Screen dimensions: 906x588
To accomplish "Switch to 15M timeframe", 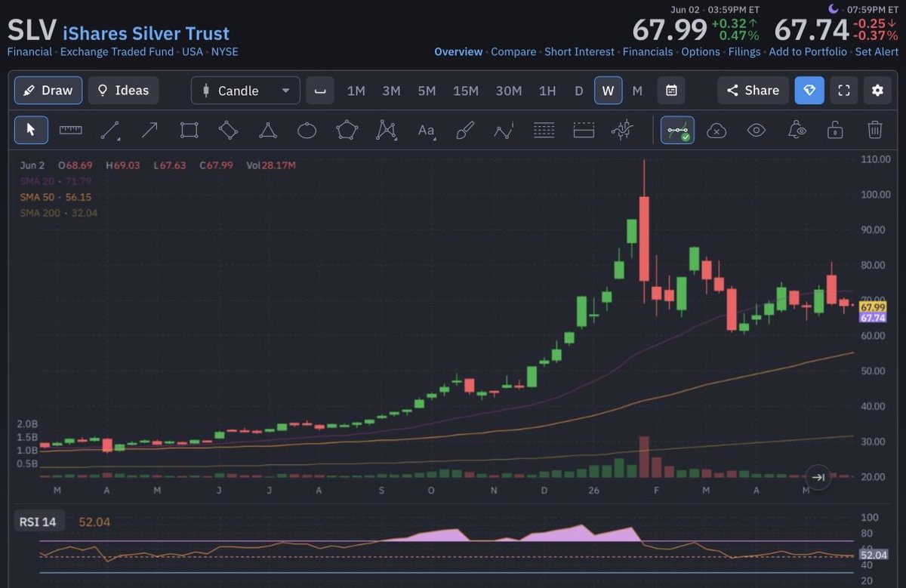I will coord(466,91).
